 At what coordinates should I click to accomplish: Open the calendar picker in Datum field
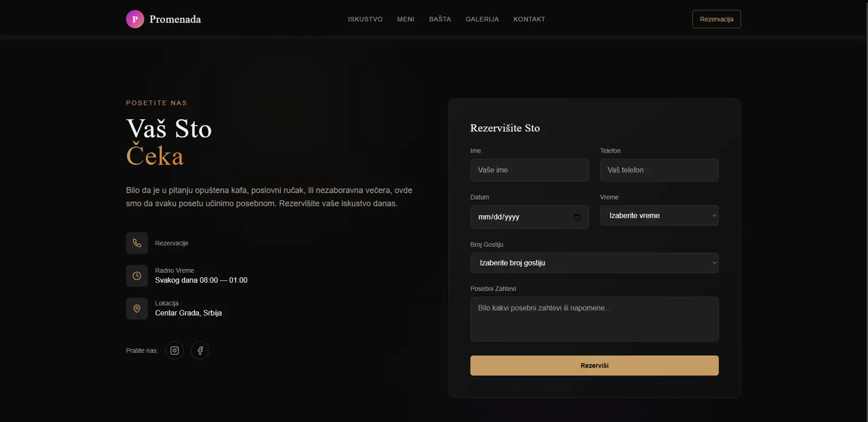577,217
